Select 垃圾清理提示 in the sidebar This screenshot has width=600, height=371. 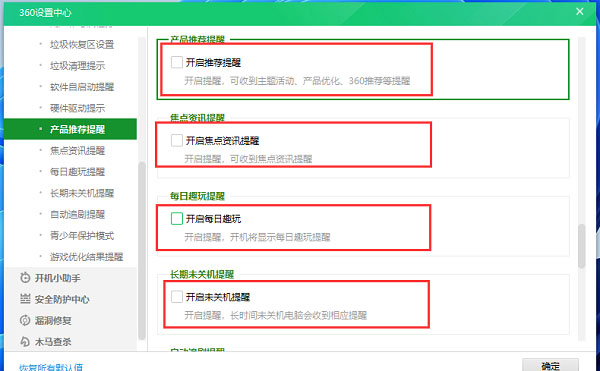click(x=77, y=66)
